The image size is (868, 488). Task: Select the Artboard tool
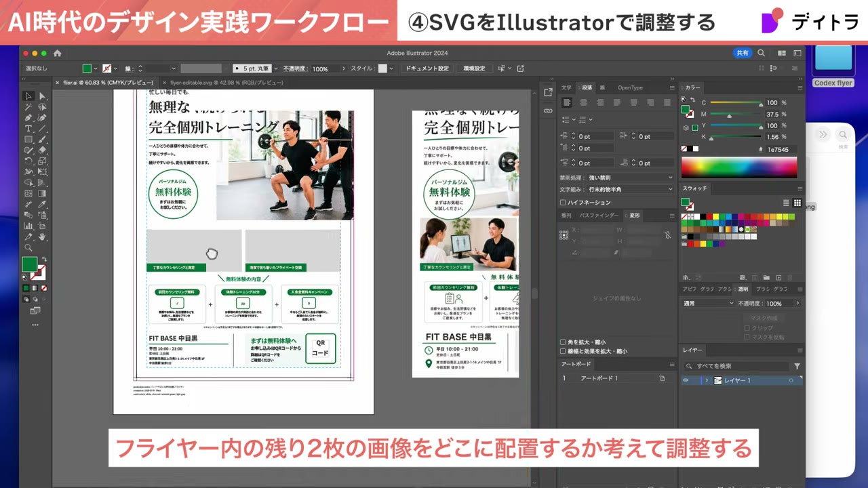point(42,226)
